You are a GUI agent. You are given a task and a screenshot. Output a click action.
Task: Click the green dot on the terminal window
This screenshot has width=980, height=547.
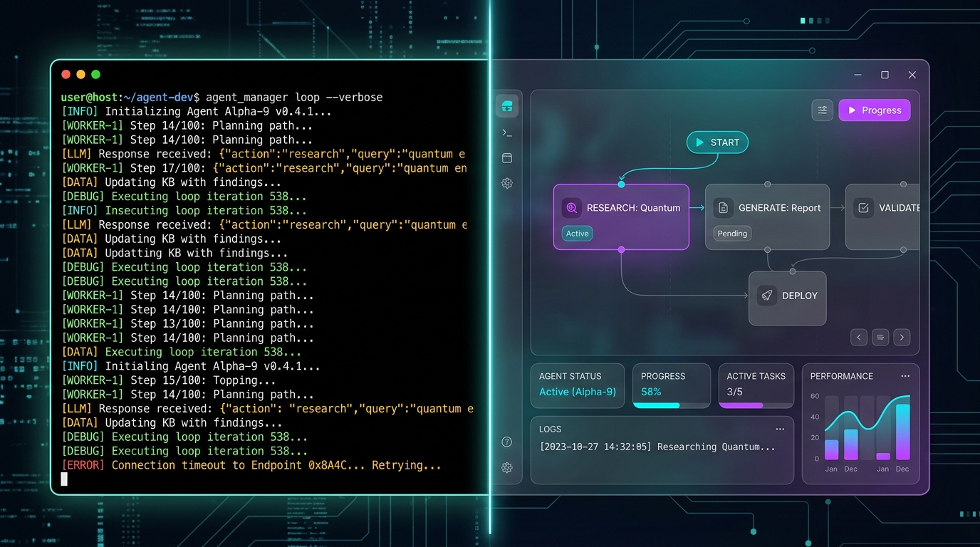pyautogui.click(x=96, y=74)
